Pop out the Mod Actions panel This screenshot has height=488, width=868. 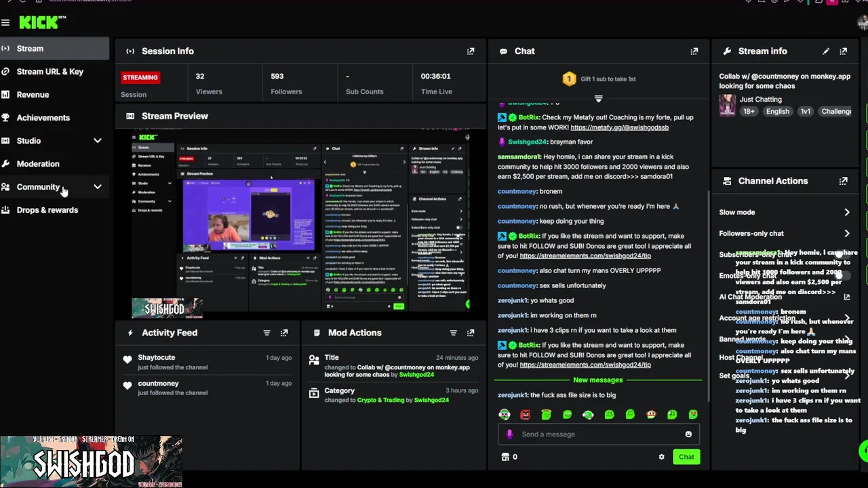[x=471, y=333]
